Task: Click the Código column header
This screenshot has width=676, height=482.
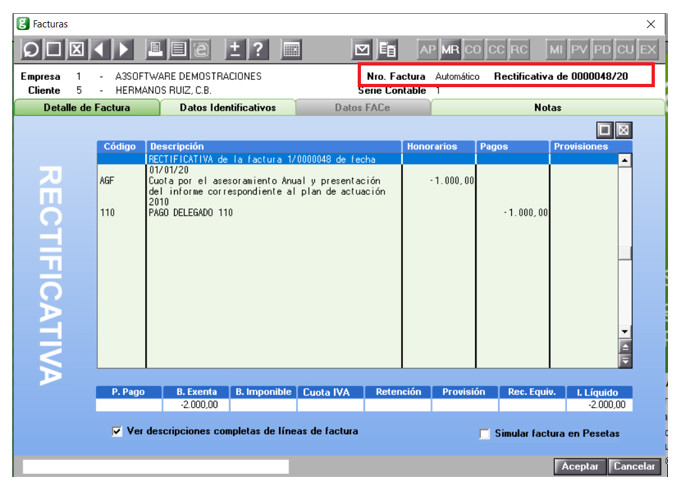Action: pos(121,147)
